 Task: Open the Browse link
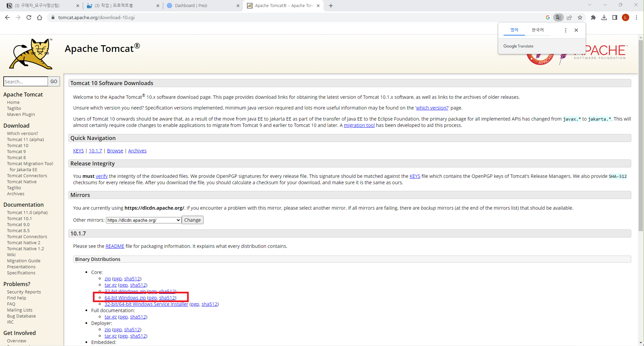(x=115, y=151)
